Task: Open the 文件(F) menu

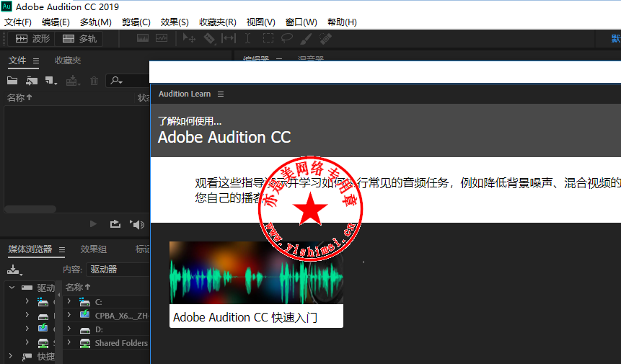Action: (x=18, y=22)
